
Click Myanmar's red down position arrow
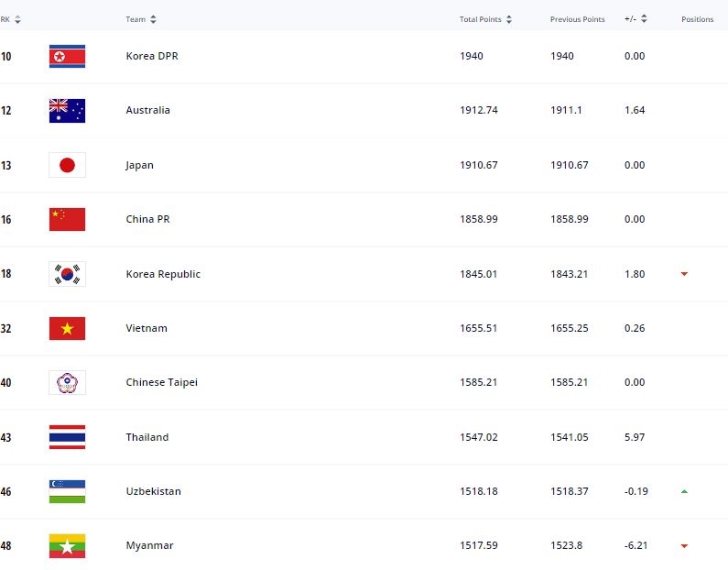point(684,546)
